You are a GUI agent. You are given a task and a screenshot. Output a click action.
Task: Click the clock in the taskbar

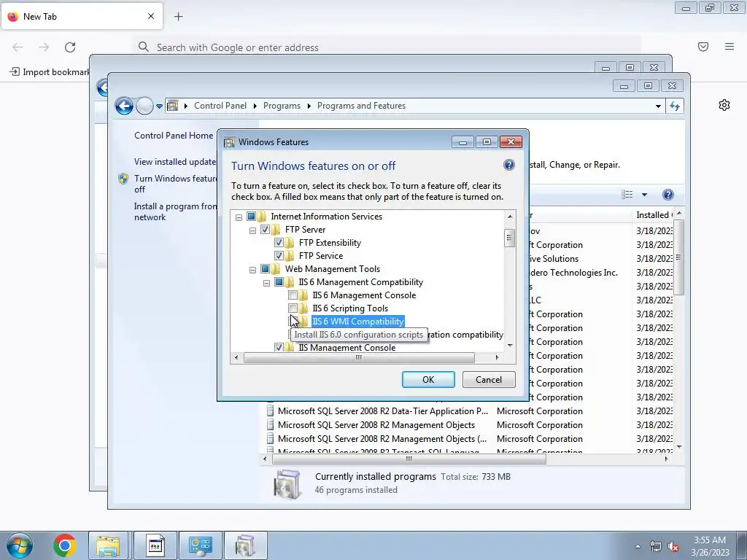pyautogui.click(x=710, y=546)
